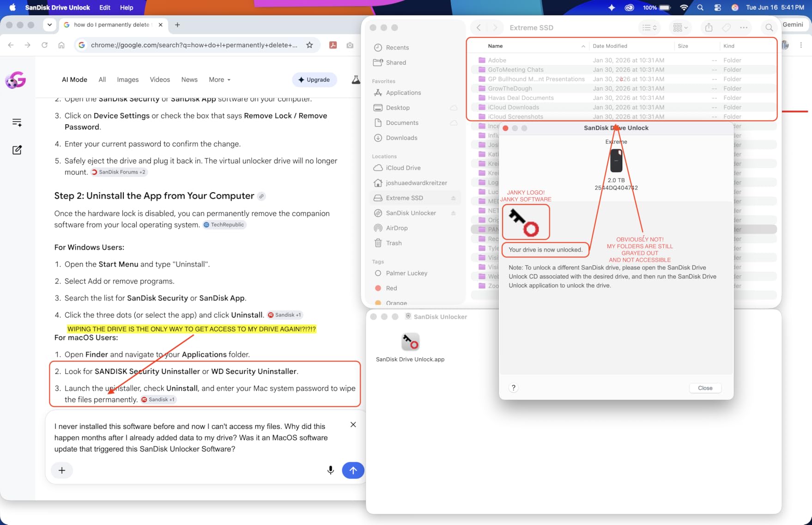This screenshot has width=812, height=525.
Task: Copy link for Step 2 heading
Action: 261,196
